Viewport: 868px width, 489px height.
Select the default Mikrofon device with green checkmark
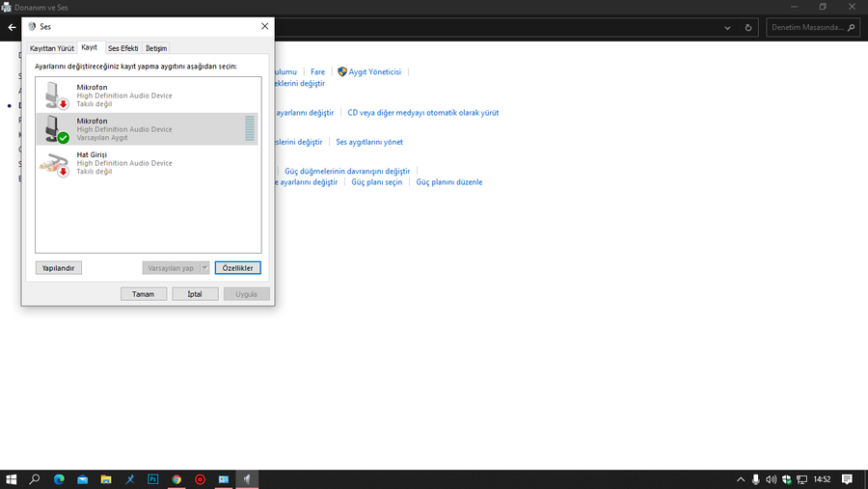(56, 129)
